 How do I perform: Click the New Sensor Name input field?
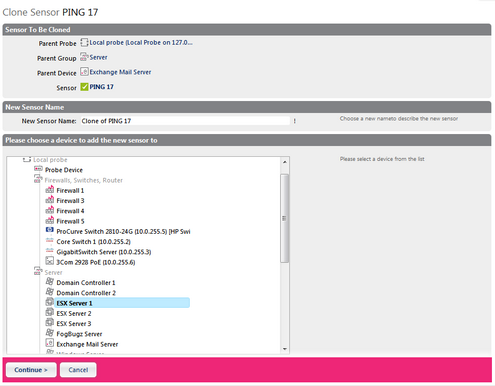[185, 121]
